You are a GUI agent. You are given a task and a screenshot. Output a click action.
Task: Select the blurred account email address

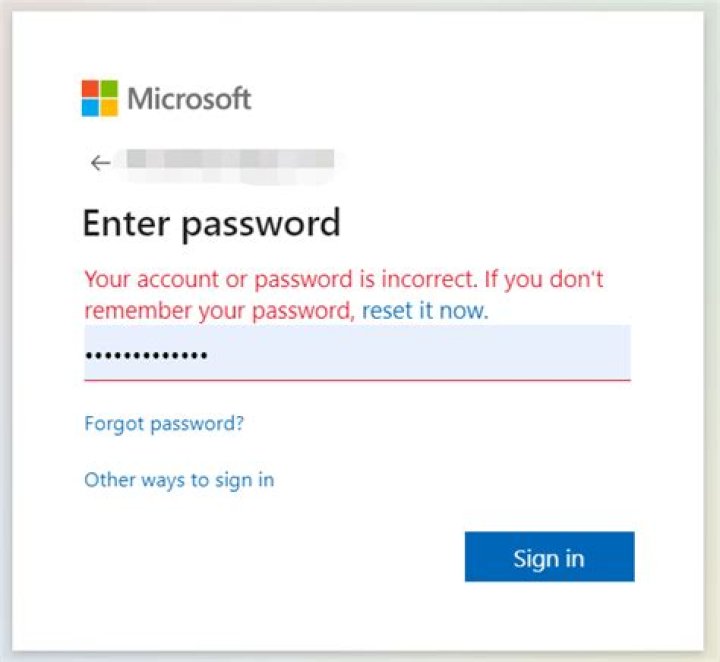click(225, 161)
